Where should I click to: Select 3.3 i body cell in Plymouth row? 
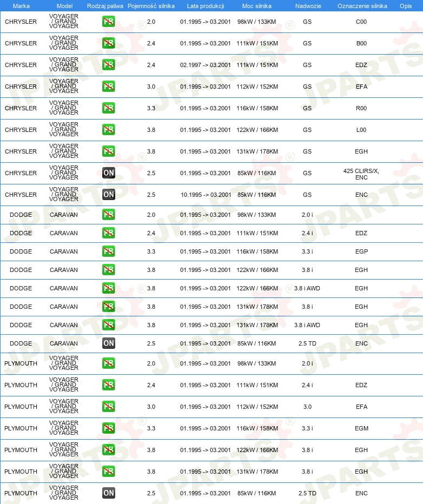(x=307, y=428)
